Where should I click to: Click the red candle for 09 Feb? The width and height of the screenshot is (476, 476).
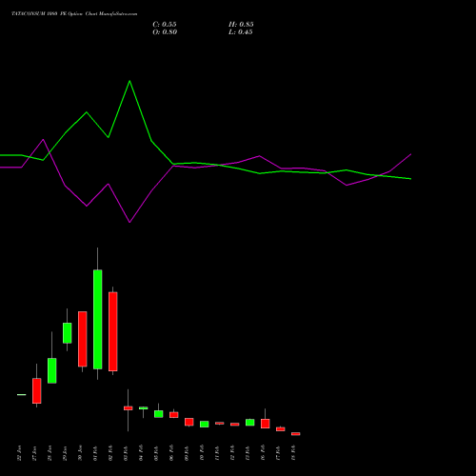pos(189,422)
